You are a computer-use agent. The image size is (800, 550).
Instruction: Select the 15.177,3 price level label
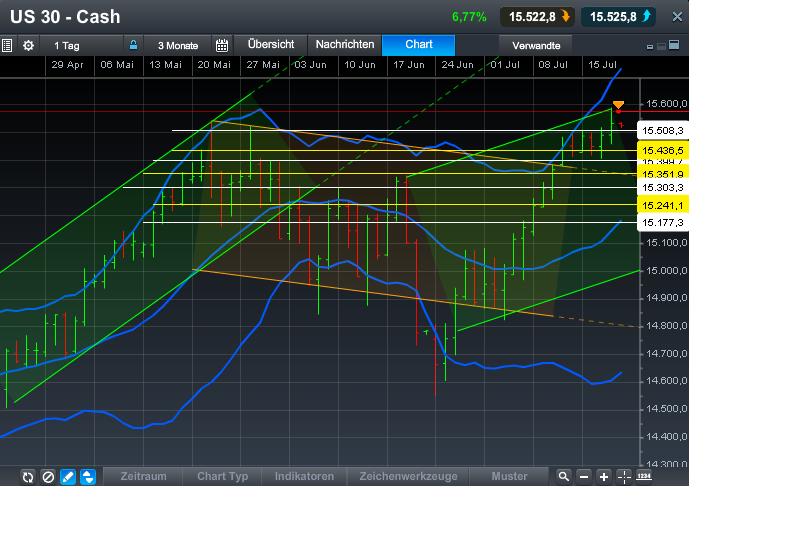(x=663, y=222)
